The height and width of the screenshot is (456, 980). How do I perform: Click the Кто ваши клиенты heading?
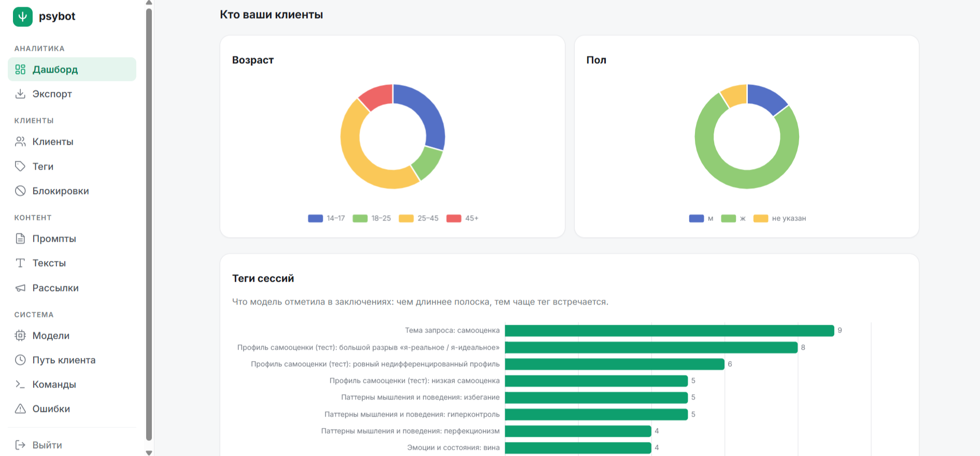point(272,15)
